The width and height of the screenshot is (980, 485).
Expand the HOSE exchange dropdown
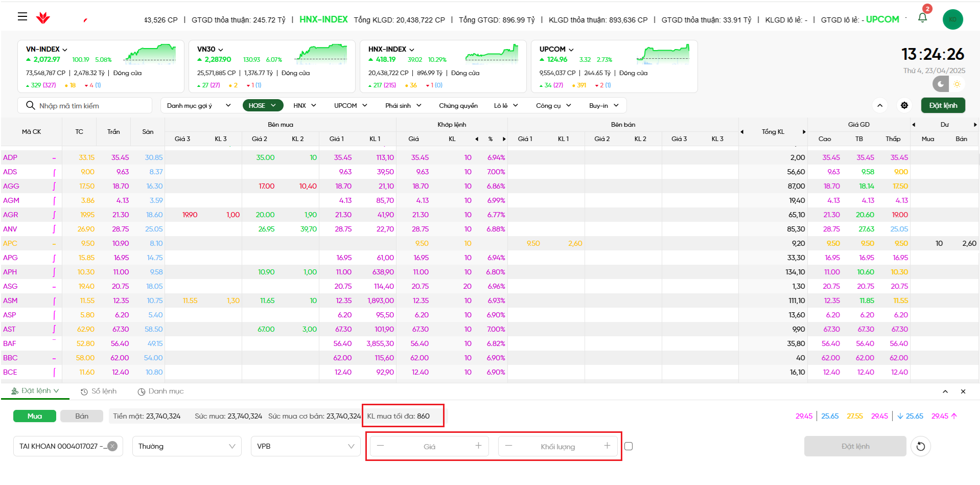(x=263, y=105)
